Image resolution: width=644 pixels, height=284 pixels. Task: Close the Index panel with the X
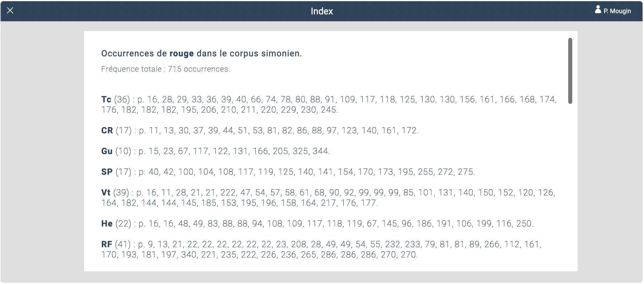point(10,11)
